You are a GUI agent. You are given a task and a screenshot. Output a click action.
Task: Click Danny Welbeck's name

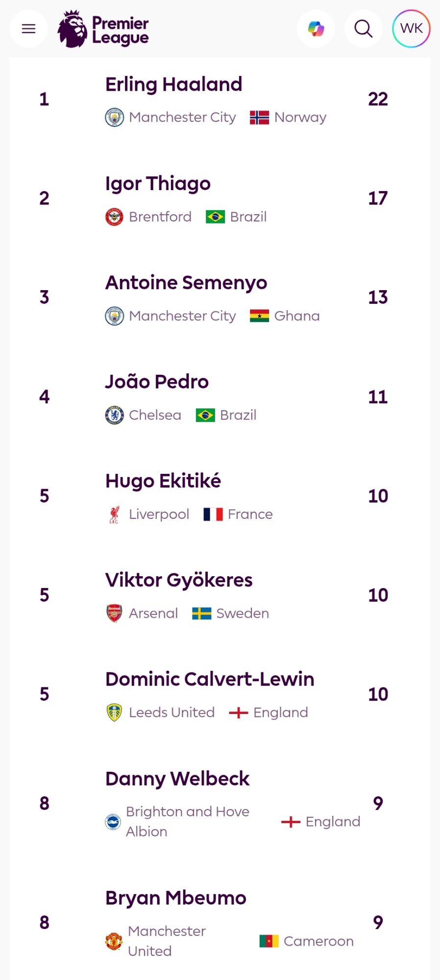point(177,779)
